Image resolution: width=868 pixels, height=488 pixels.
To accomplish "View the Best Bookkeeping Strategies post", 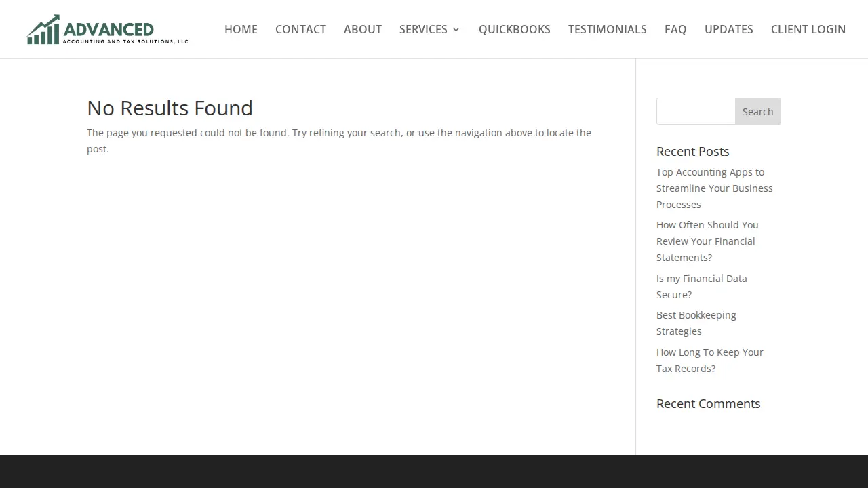I will pyautogui.click(x=696, y=323).
